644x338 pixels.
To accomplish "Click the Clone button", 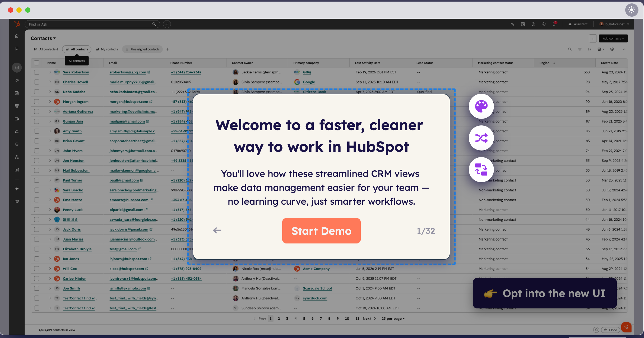I will coord(610,330).
